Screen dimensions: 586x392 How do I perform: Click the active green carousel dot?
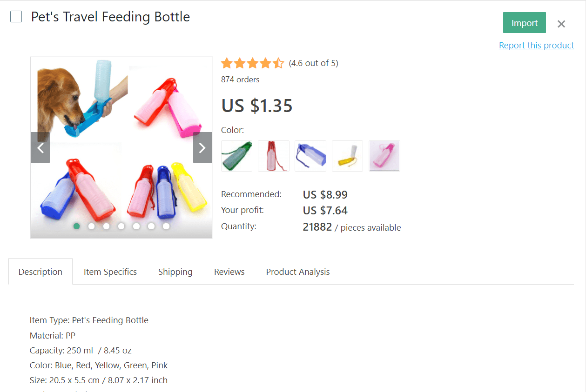point(76,226)
